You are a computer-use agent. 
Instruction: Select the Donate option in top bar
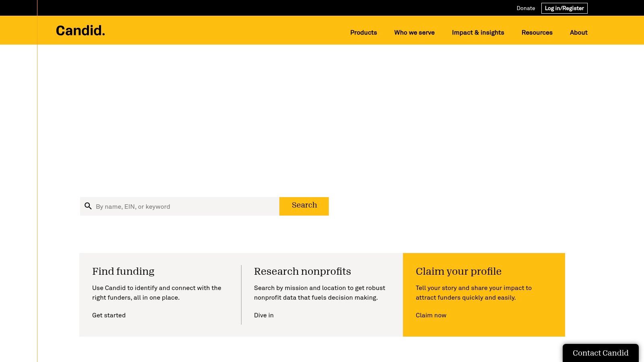click(x=526, y=8)
